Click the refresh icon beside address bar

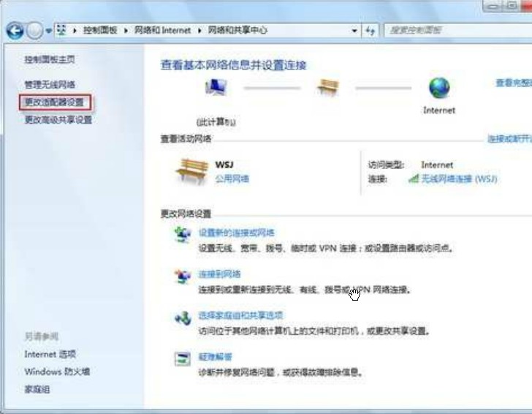(x=370, y=31)
